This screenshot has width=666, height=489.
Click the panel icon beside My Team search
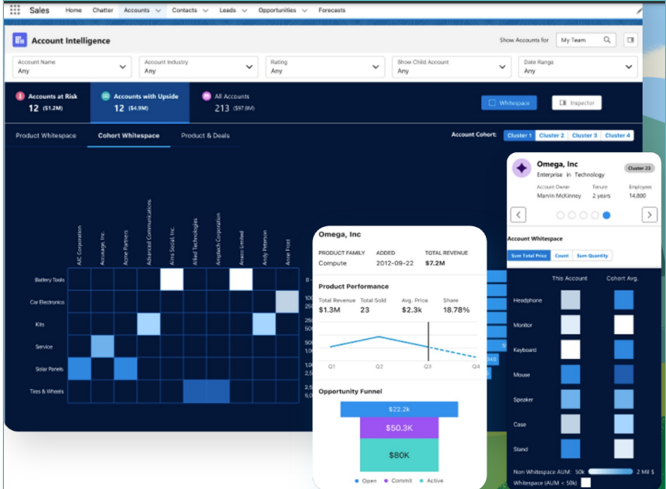(630, 40)
